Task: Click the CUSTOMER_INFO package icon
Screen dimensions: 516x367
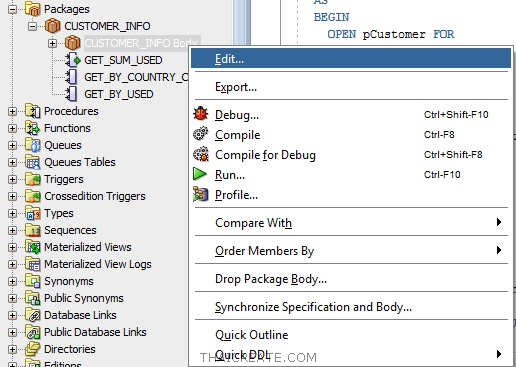Action: pos(52,26)
